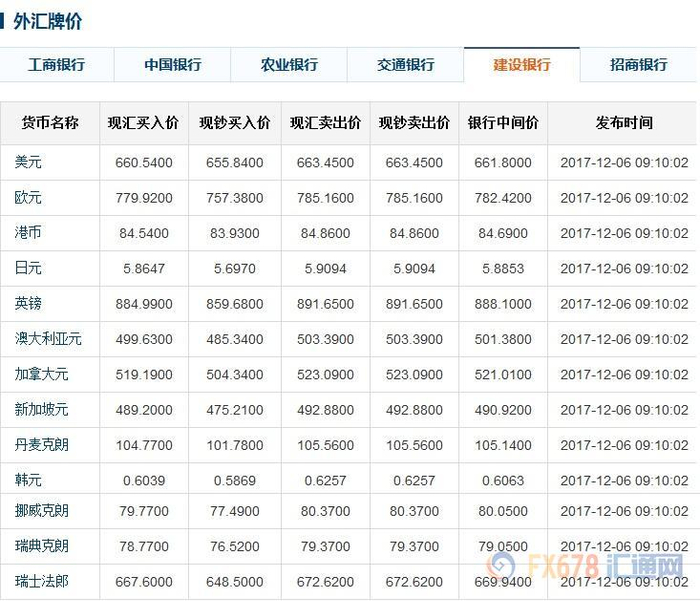Viewport: 700px width, 601px height.
Task: Select the 瑞士法郎 currency name
Action: pos(42,581)
